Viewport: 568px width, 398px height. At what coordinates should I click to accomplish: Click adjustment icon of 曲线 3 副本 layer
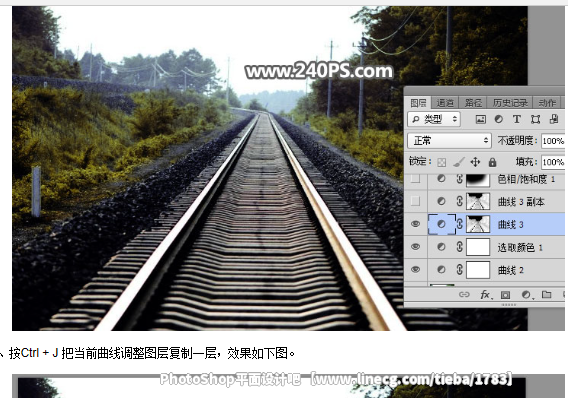(x=441, y=201)
